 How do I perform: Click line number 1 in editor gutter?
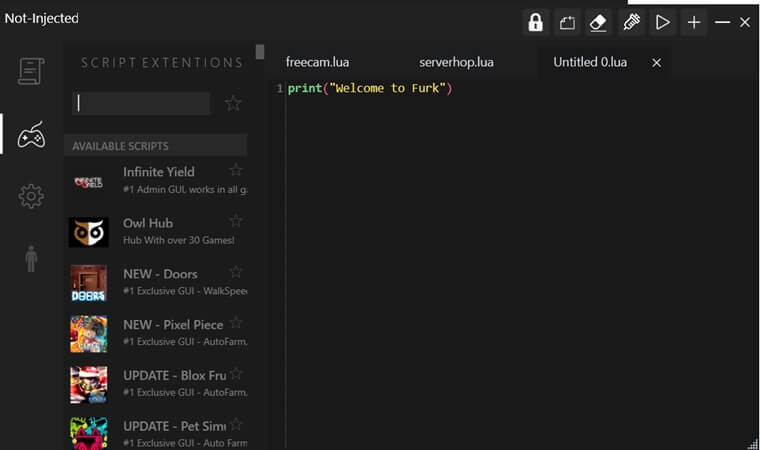(x=279, y=88)
